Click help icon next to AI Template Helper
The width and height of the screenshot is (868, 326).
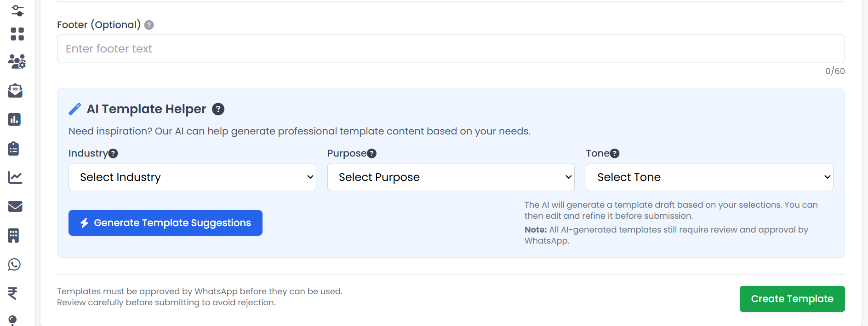[218, 109]
